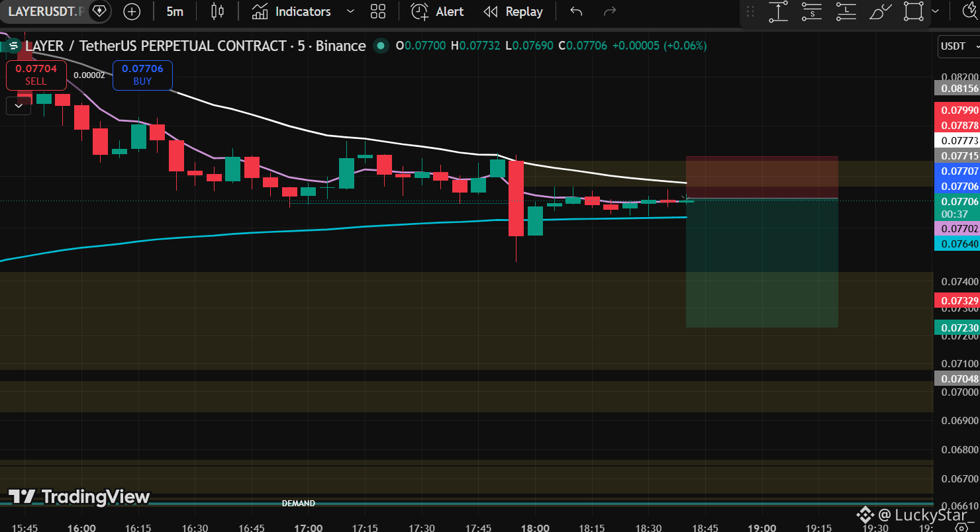The width and height of the screenshot is (980, 532).
Task: Open the indicator templates grid icon
Action: (378, 11)
